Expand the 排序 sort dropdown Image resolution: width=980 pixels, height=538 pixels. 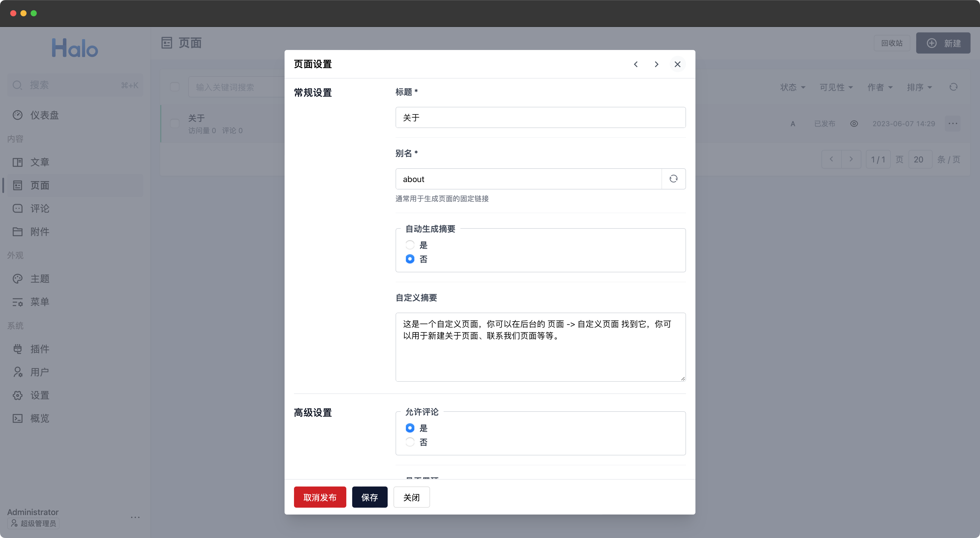[x=920, y=87]
